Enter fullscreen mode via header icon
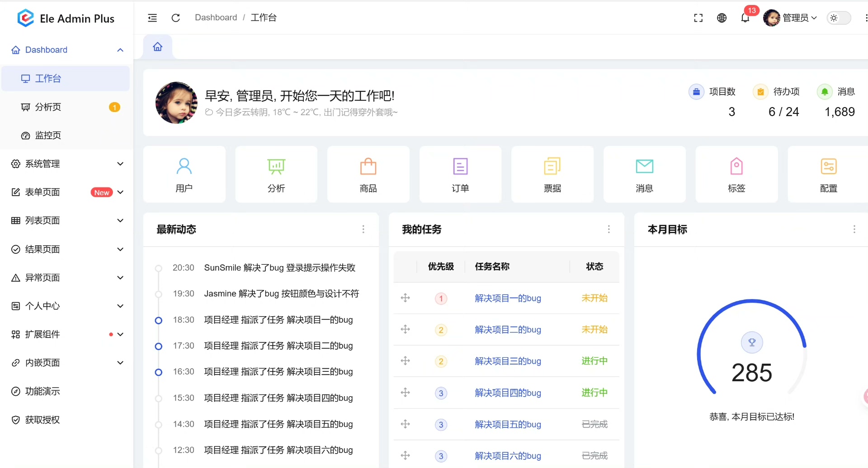Image resolution: width=868 pixels, height=468 pixels. 698,18
